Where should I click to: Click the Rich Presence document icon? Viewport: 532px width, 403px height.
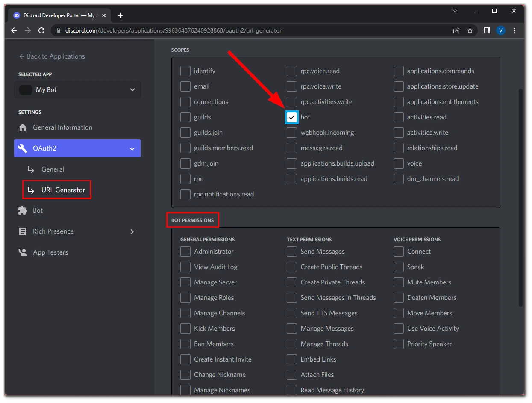pos(23,231)
